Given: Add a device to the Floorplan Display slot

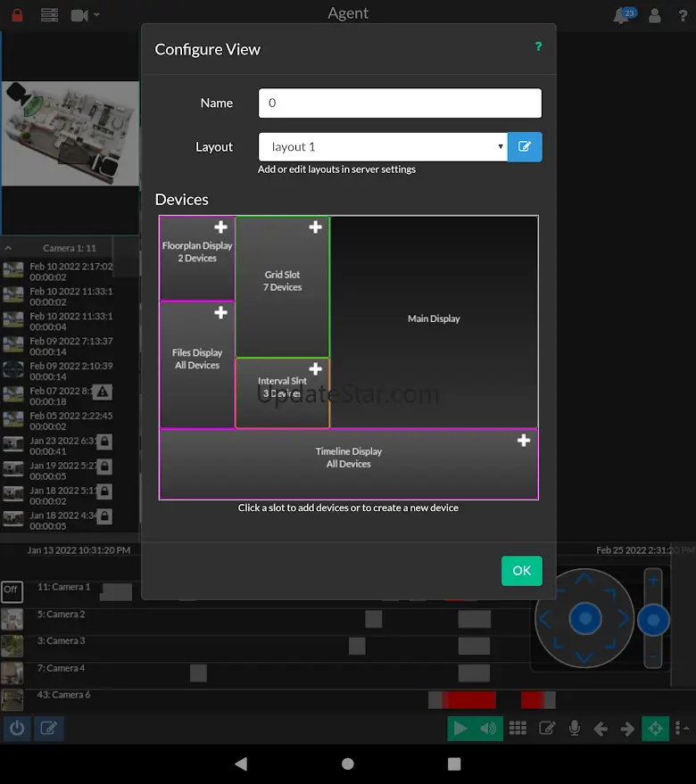Looking at the screenshot, I should coord(220,227).
